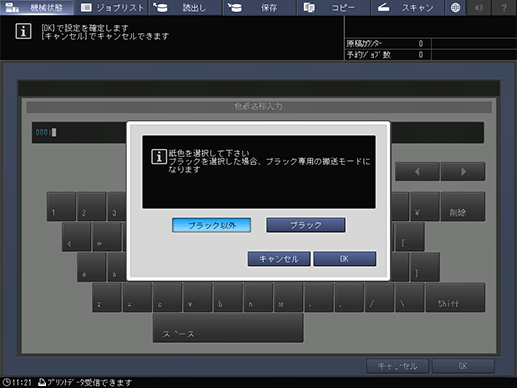Tap the 1 key on the keyboard
Screen dimensions: 517x388
pyautogui.click(x=61, y=206)
